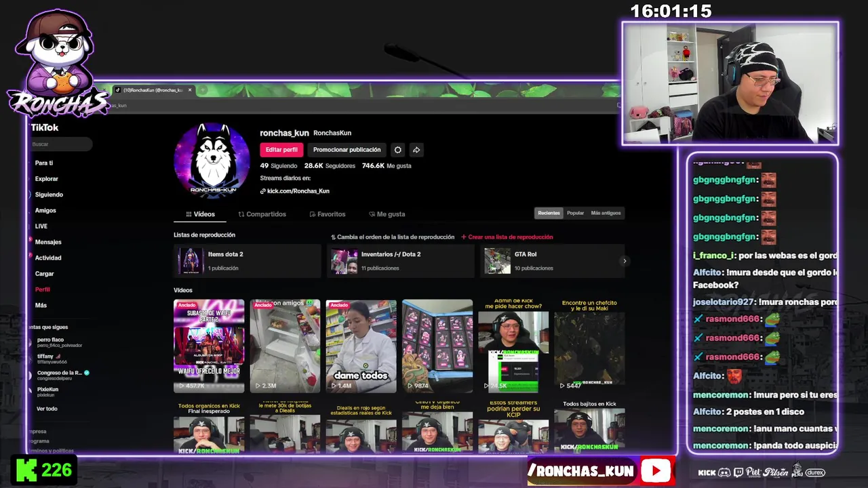Sort videos by Más antiguos
The height and width of the screenshot is (488, 868).
pyautogui.click(x=606, y=213)
